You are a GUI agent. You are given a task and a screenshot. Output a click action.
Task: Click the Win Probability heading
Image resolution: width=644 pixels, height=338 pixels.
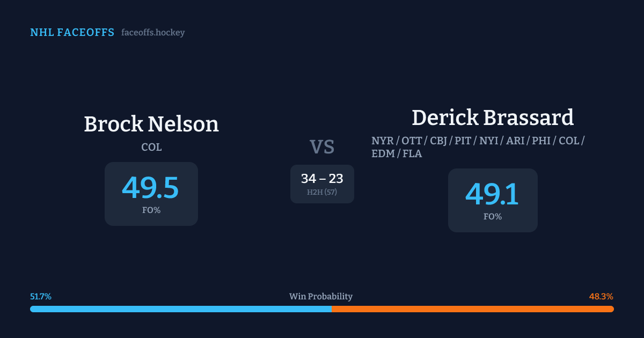[321, 297]
